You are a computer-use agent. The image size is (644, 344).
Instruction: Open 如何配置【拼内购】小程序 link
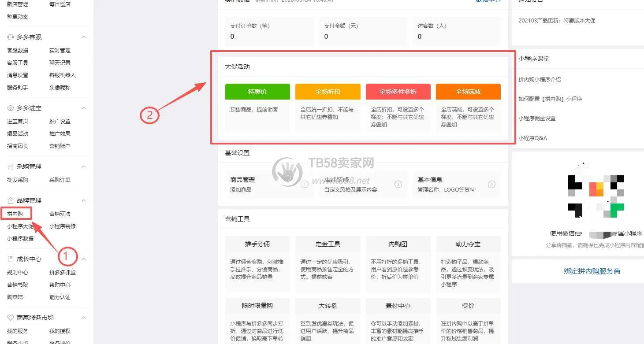tap(550, 99)
